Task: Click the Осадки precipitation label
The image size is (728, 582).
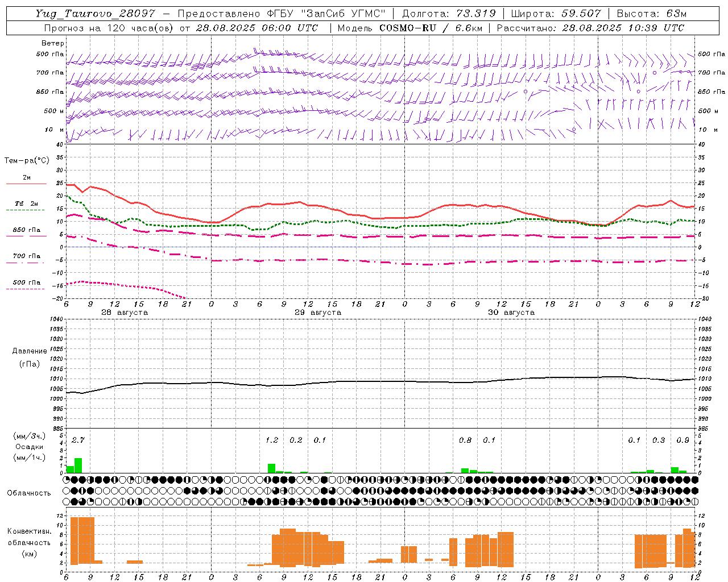Action: [x=30, y=447]
